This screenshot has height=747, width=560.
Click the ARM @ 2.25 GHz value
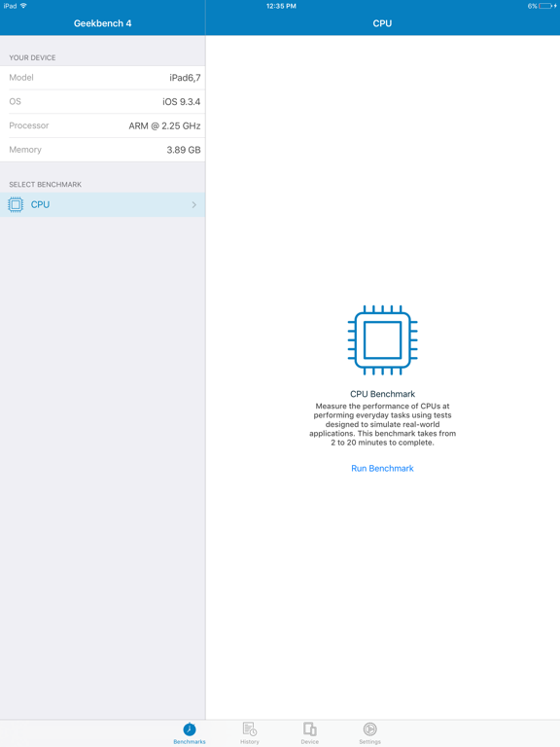point(164,125)
